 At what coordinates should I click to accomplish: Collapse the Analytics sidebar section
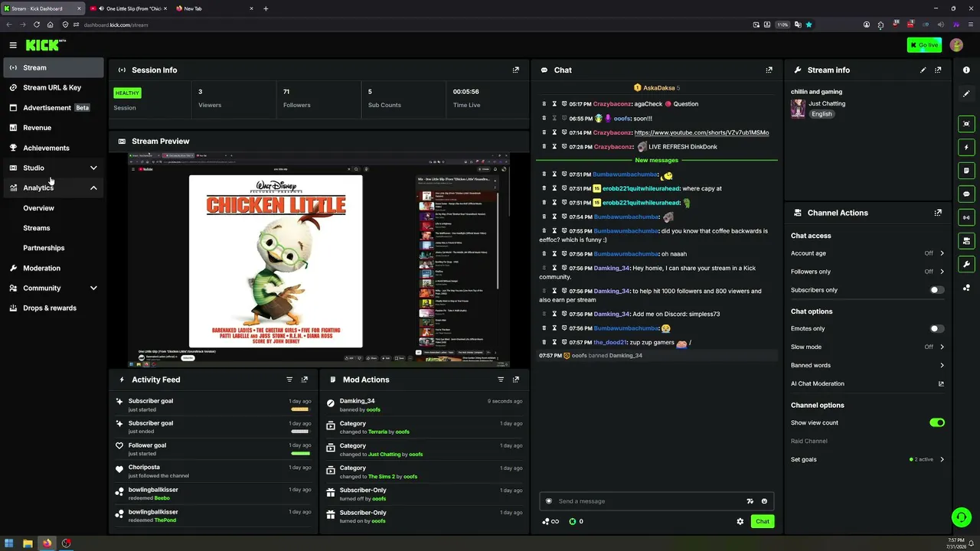(54, 187)
